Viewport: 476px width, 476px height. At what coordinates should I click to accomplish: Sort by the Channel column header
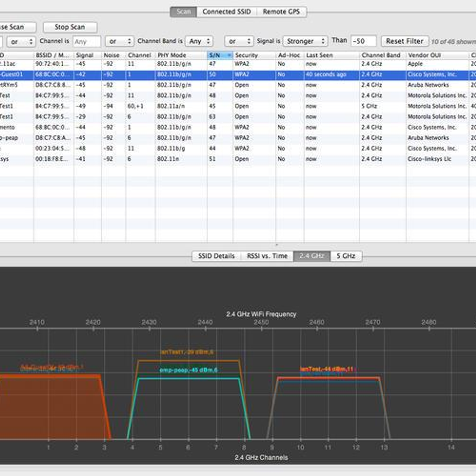point(140,55)
